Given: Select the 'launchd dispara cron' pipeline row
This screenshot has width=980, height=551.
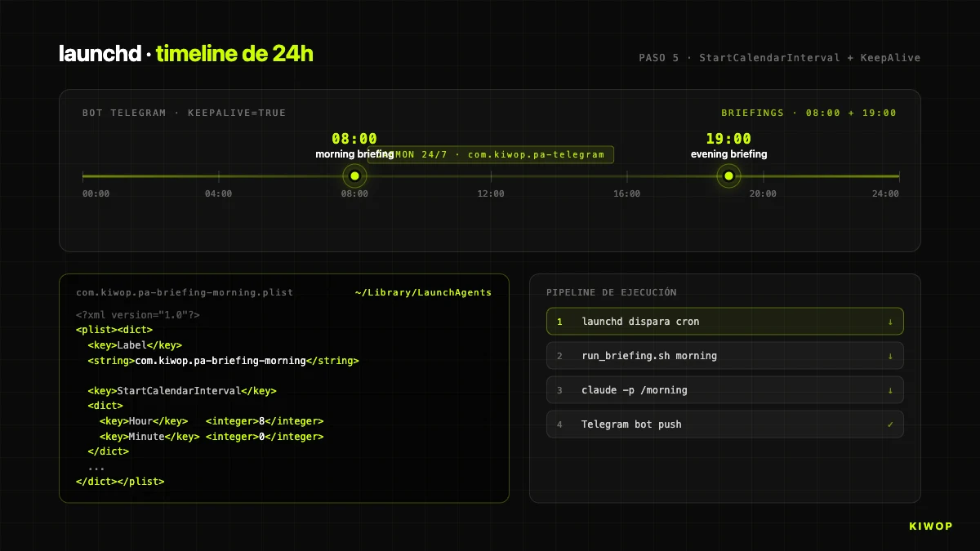Looking at the screenshot, I should tap(725, 321).
